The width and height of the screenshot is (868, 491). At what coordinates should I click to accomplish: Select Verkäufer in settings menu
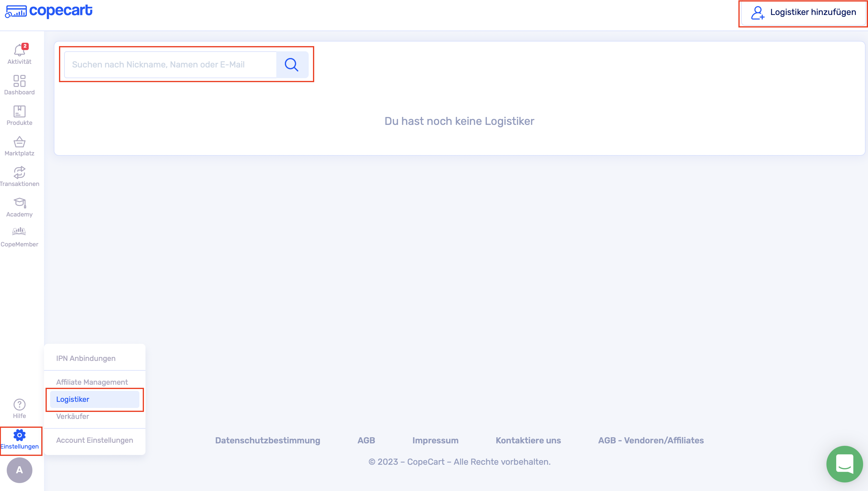coord(72,416)
